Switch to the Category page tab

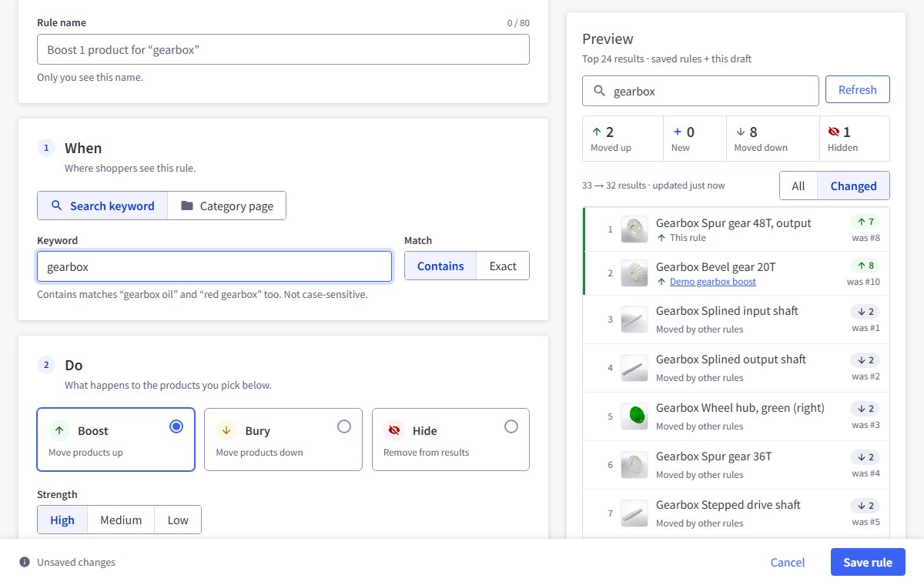[x=227, y=206]
